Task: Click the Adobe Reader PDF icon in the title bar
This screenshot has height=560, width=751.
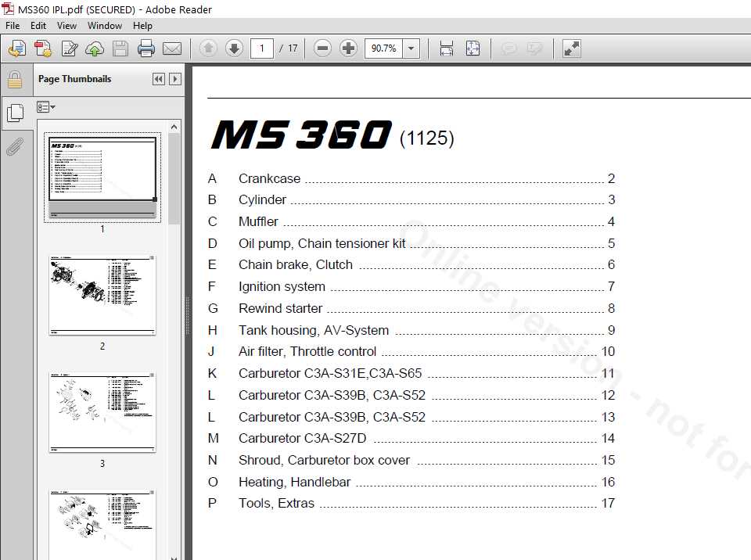Action: (x=8, y=9)
